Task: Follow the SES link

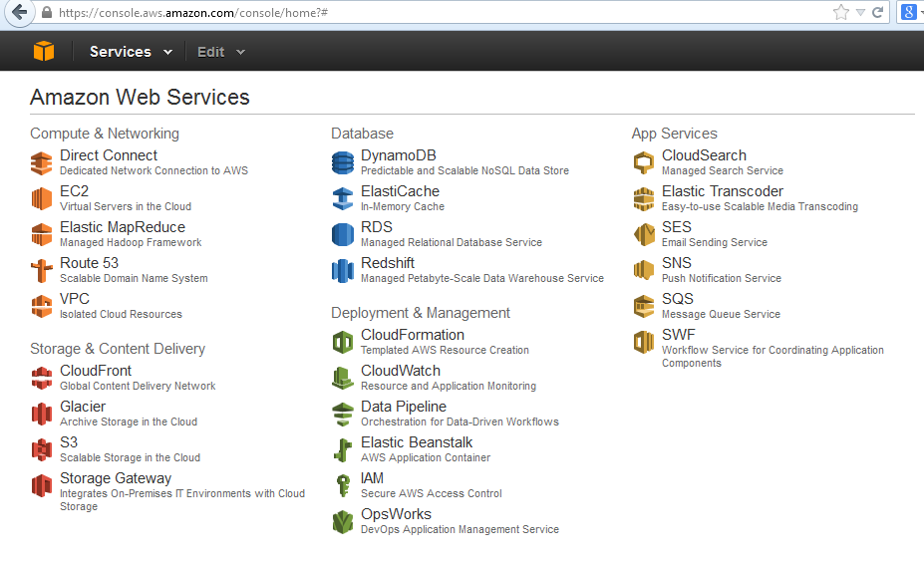Action: (677, 227)
